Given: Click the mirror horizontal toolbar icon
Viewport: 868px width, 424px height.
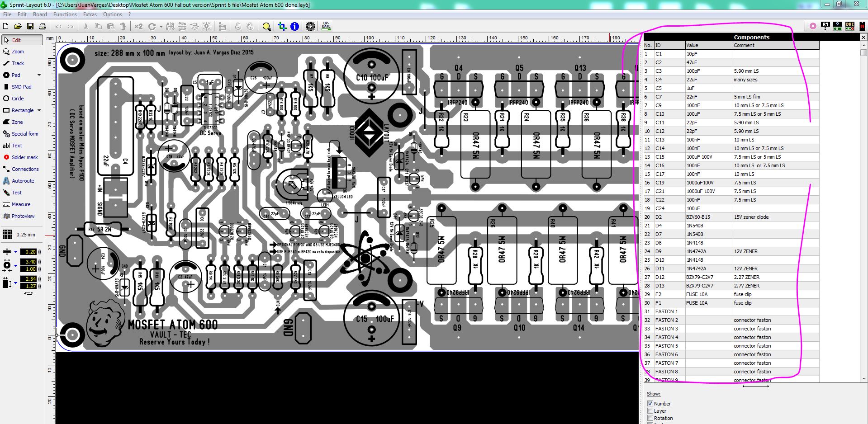Looking at the screenshot, I should (x=170, y=26).
